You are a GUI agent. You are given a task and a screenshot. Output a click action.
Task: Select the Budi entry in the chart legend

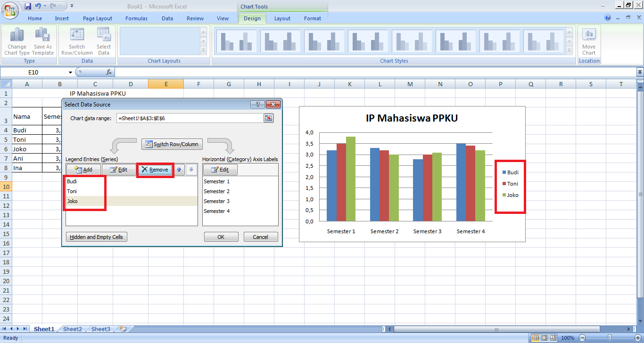click(511, 172)
